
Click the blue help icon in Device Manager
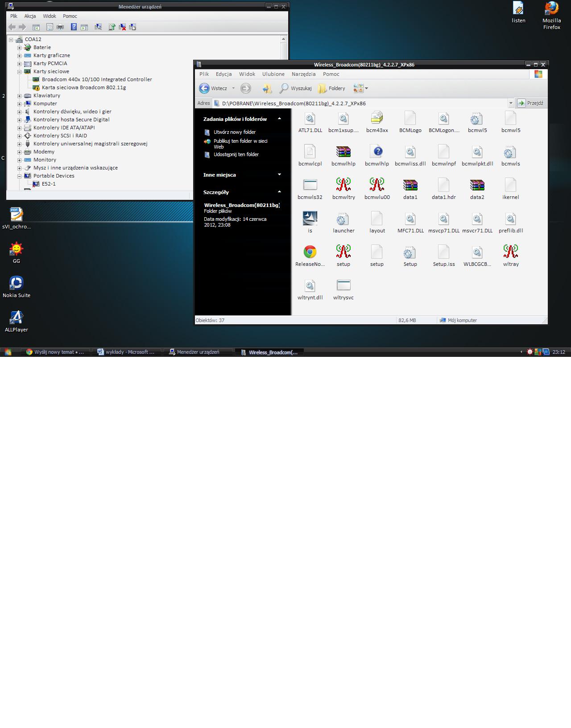coord(74,27)
